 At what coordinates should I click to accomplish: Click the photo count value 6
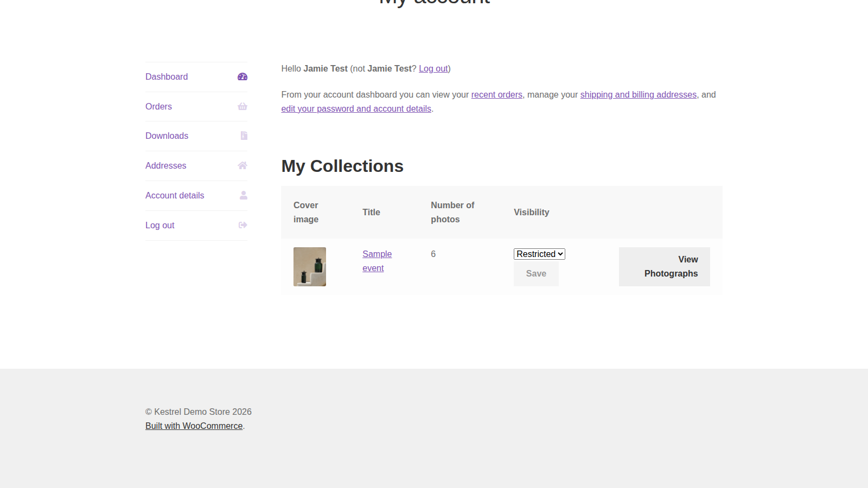click(433, 254)
